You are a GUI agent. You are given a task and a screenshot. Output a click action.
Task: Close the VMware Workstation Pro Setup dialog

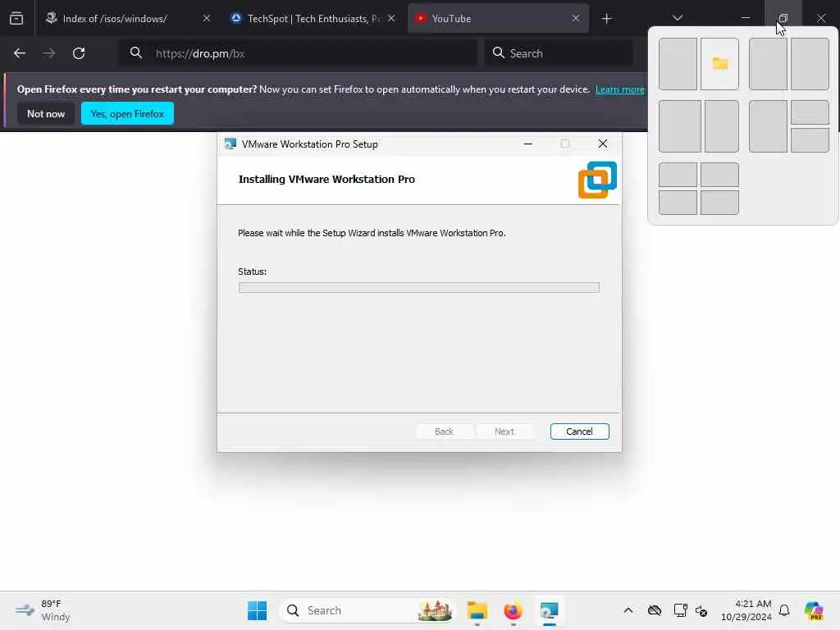[x=603, y=144]
